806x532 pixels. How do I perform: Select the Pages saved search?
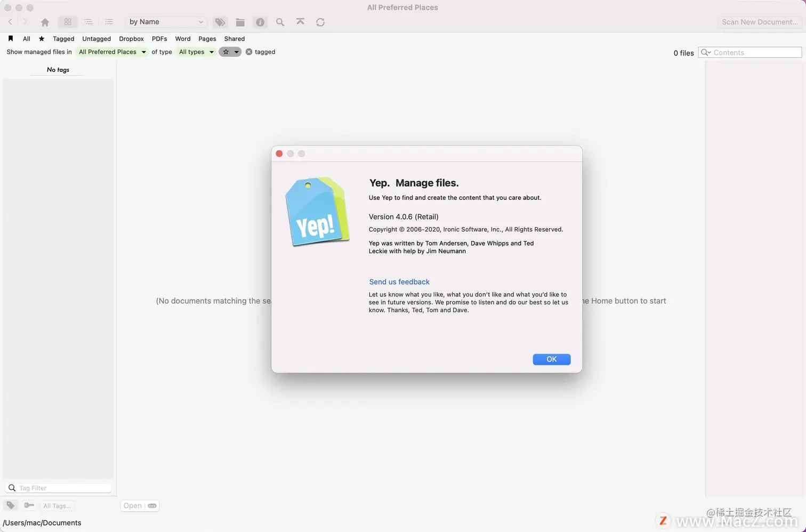tap(207, 38)
